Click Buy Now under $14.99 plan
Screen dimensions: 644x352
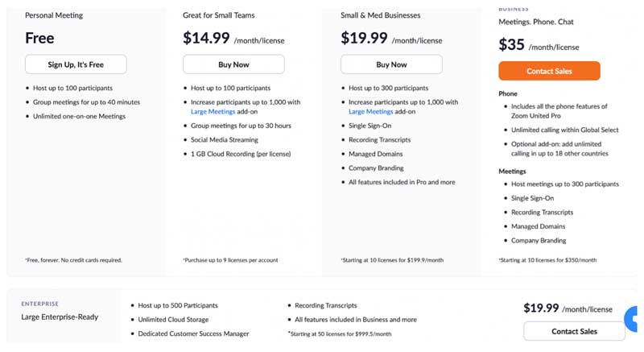pyautogui.click(x=233, y=64)
